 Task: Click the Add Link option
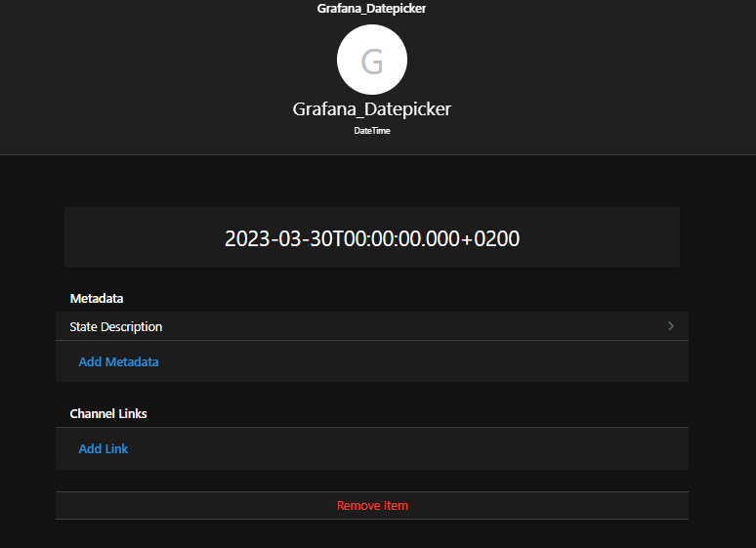tap(104, 448)
